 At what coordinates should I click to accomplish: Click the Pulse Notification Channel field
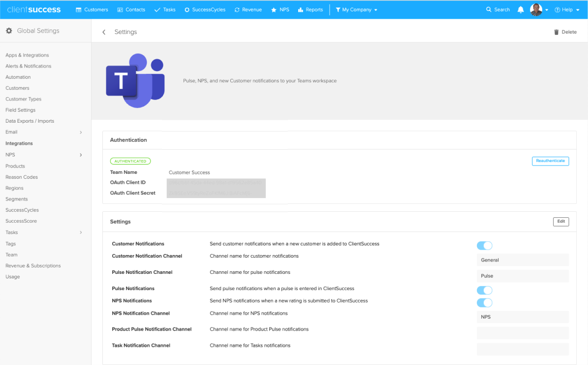coord(523,276)
